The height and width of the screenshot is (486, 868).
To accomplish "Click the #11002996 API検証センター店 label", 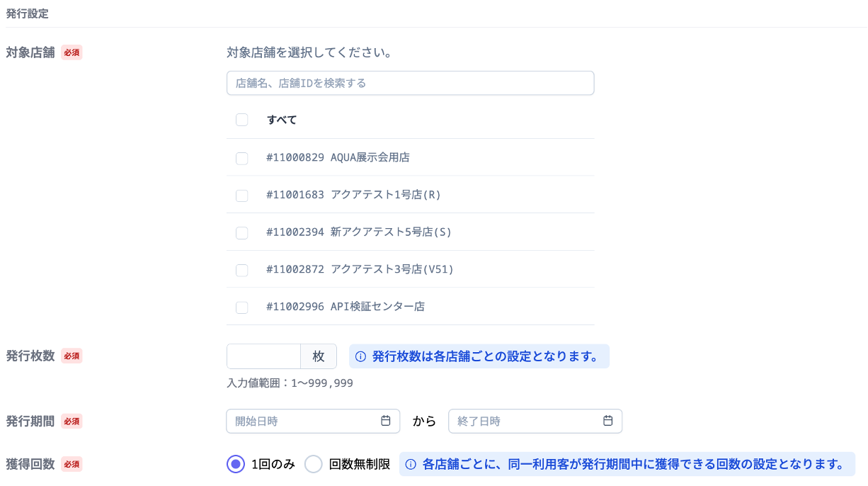I will coord(346,307).
